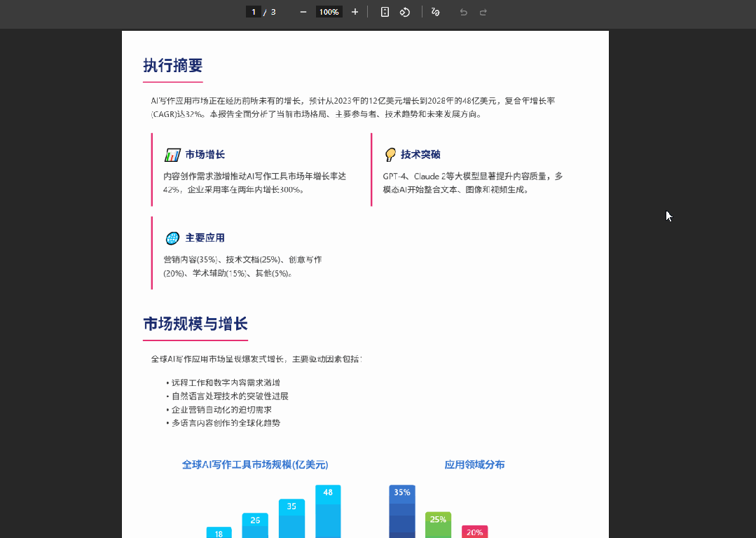Click the blue 35% bar in distribution chart
This screenshot has height=538, width=756.
click(402, 511)
